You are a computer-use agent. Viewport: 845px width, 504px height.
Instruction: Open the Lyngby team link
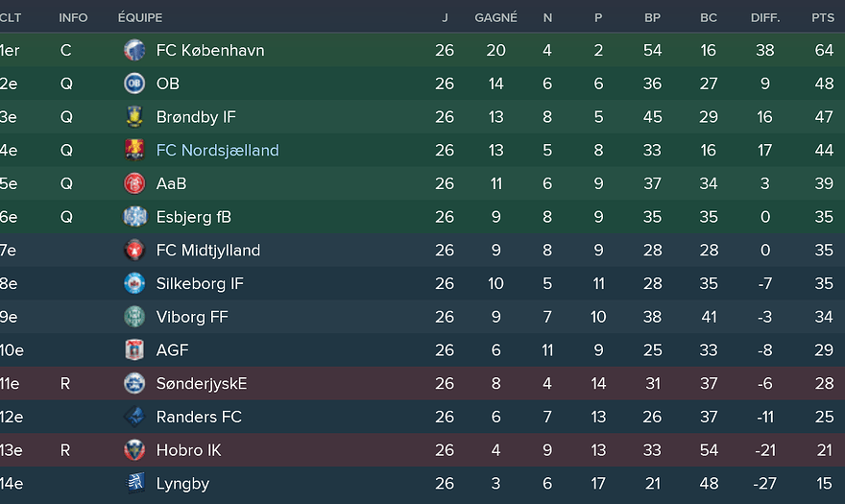coord(182,484)
